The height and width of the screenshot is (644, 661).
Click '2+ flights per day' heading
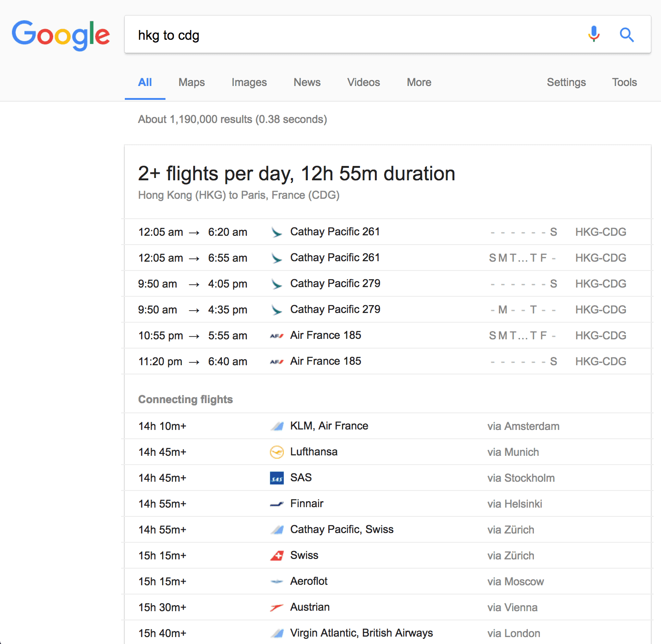[x=296, y=174]
